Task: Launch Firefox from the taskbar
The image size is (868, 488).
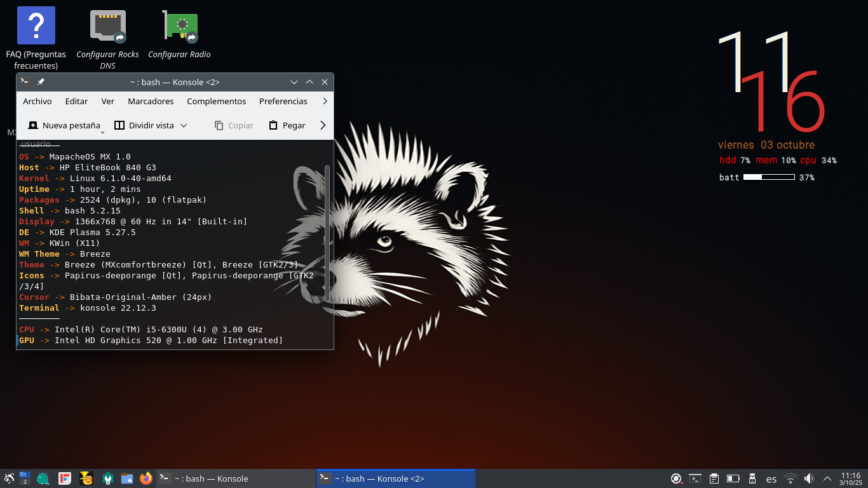Action: [146, 478]
